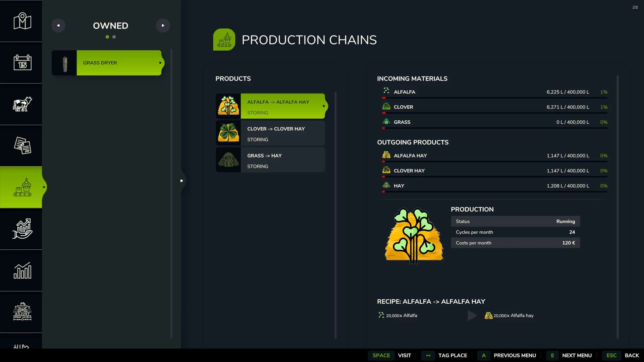The image size is (644, 362).
Task: Click the Alfalfa incoming fill level bar
Action: point(495,98)
